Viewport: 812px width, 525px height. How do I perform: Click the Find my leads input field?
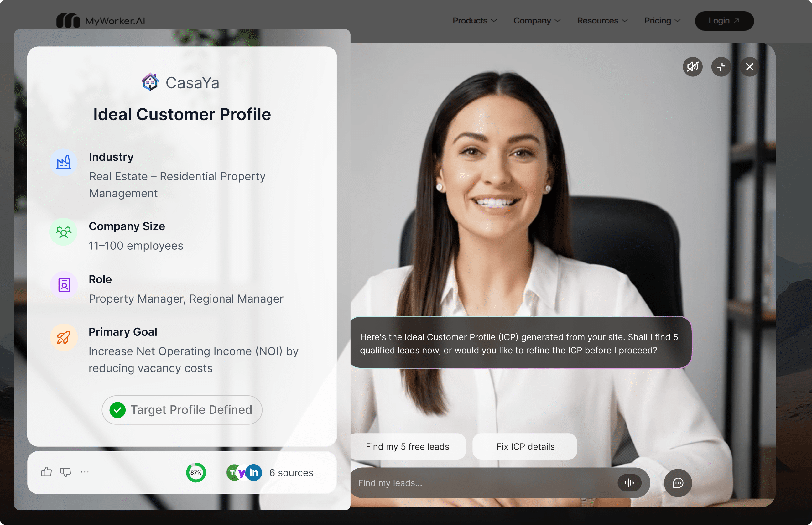coord(484,483)
